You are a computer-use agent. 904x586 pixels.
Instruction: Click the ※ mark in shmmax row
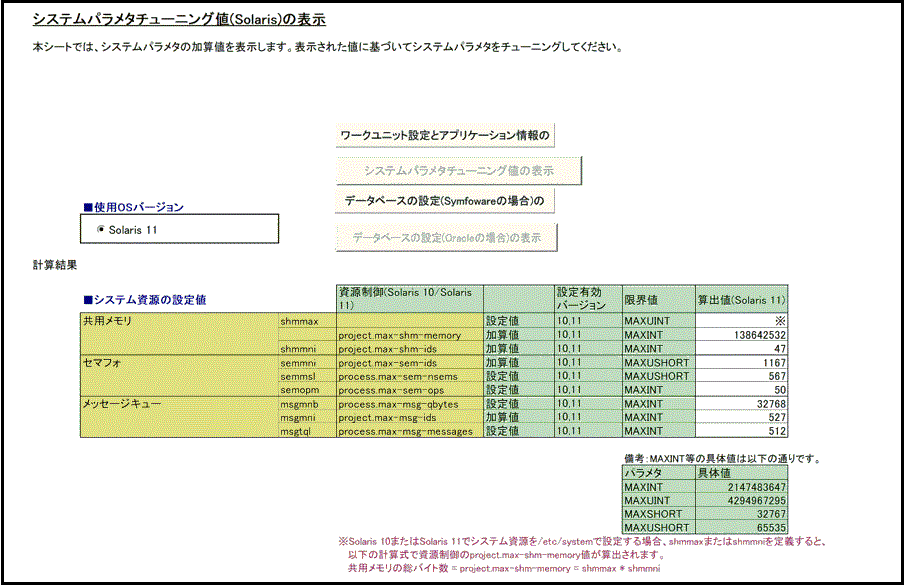click(x=780, y=321)
